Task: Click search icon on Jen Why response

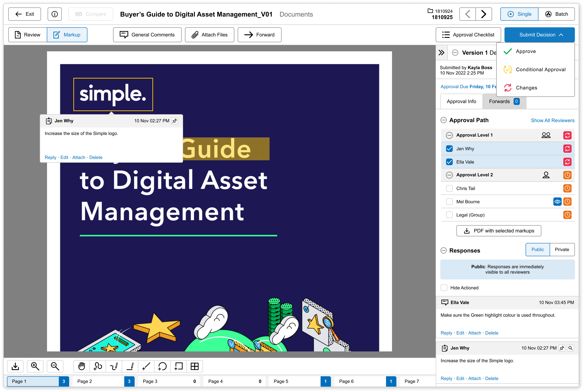Action: (571, 348)
